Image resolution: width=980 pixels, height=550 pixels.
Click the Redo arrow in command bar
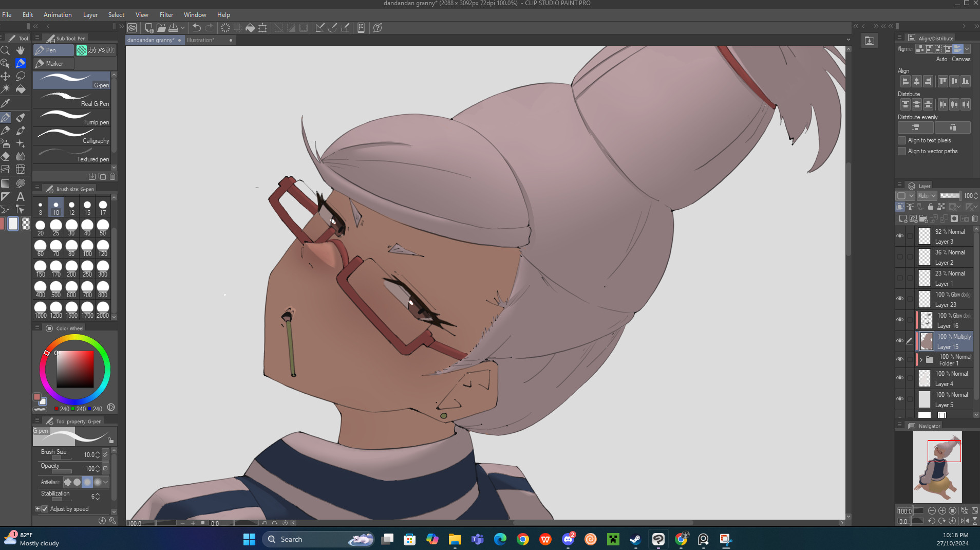209,28
